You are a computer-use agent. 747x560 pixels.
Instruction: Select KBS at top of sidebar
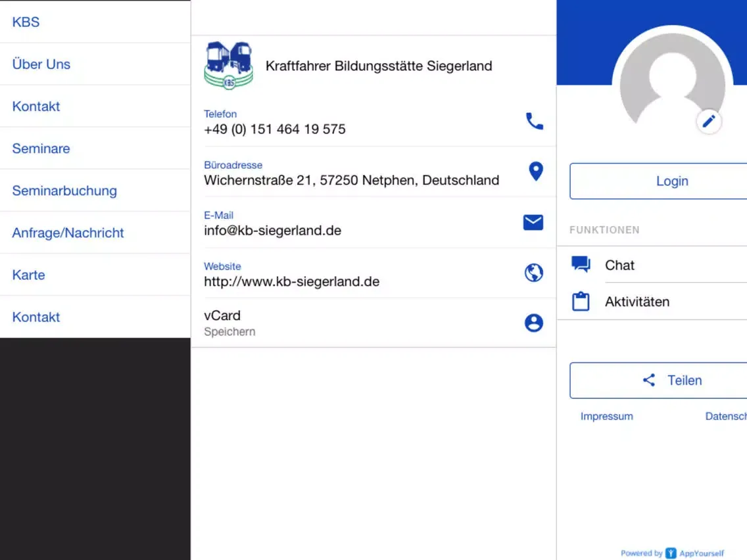pyautogui.click(x=26, y=22)
